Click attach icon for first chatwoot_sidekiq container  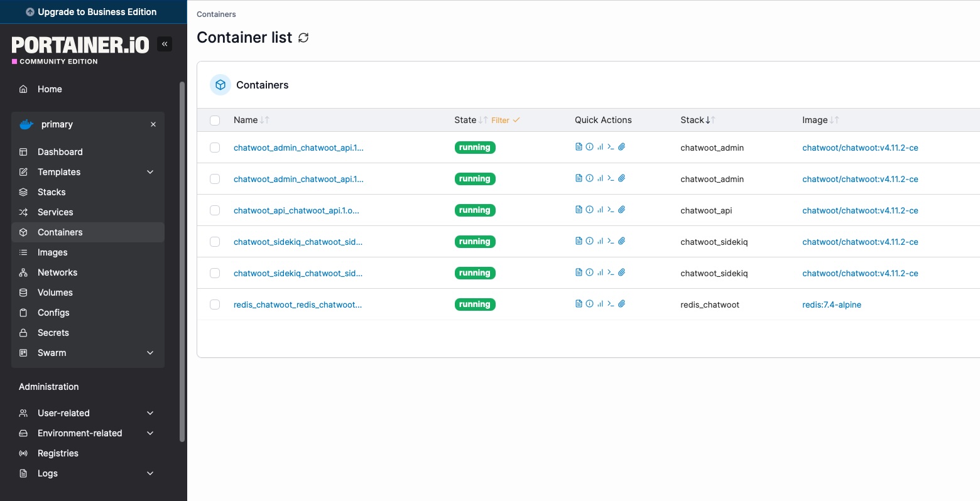(x=621, y=241)
